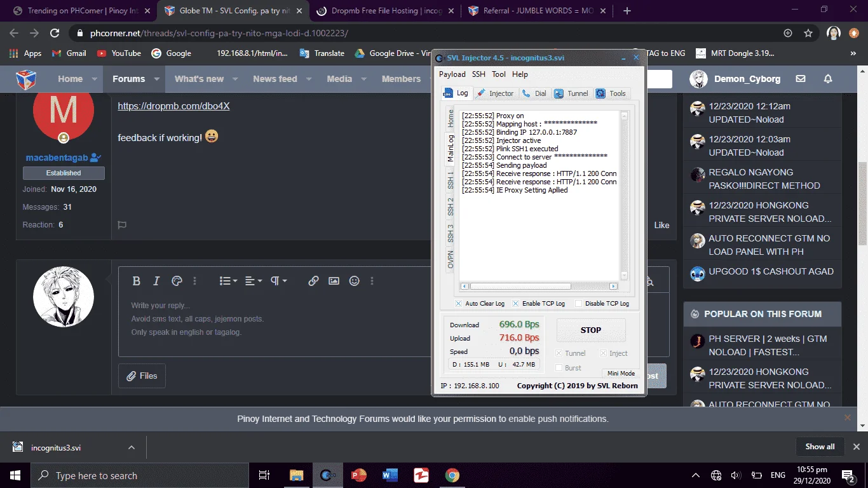The image size is (868, 488).
Task: Click the STOP button in SVL Injector
Action: click(591, 330)
